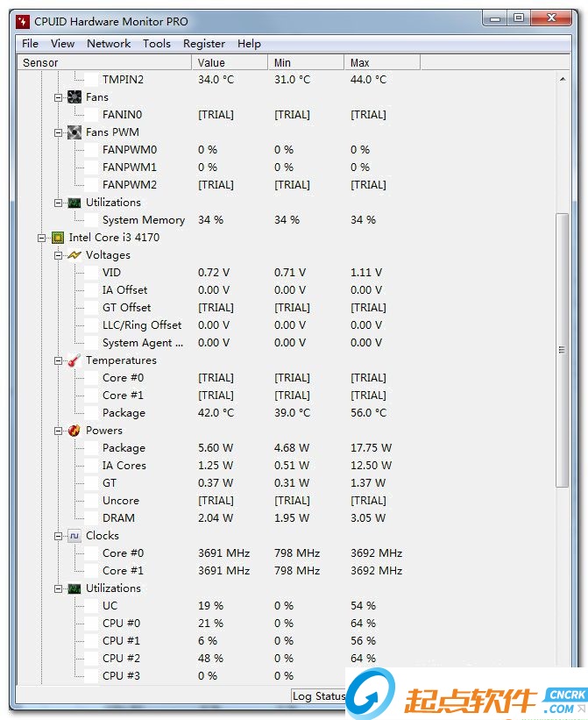Click the Powers flame icon
Image resolution: width=588 pixels, height=720 pixels.
point(74,431)
